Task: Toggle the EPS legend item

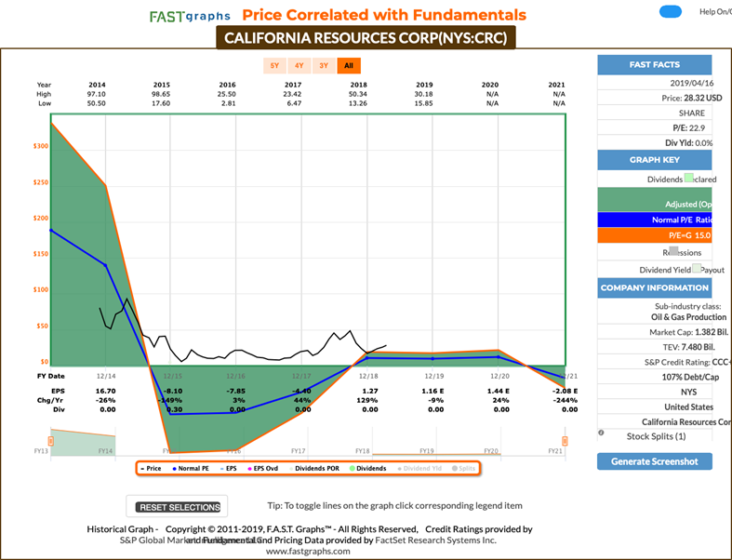Action: [229, 469]
